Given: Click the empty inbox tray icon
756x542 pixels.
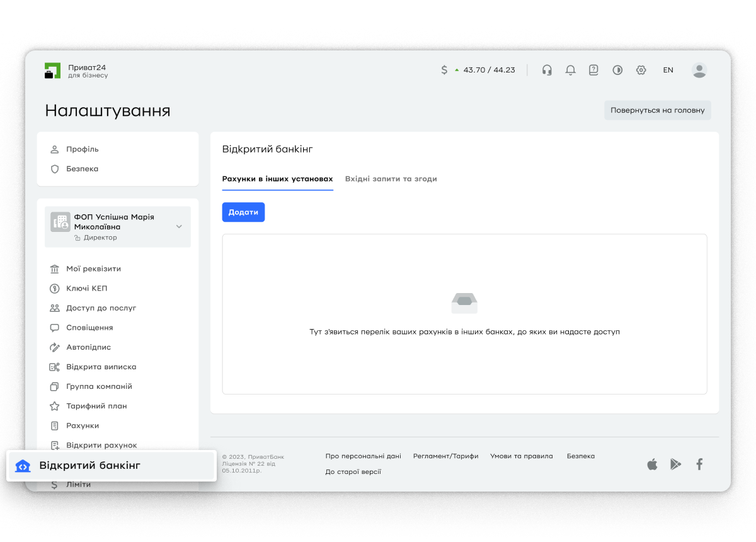Looking at the screenshot, I should [464, 303].
